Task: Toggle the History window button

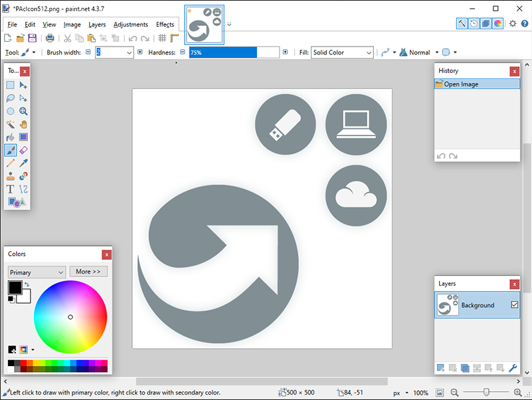Action: click(474, 23)
